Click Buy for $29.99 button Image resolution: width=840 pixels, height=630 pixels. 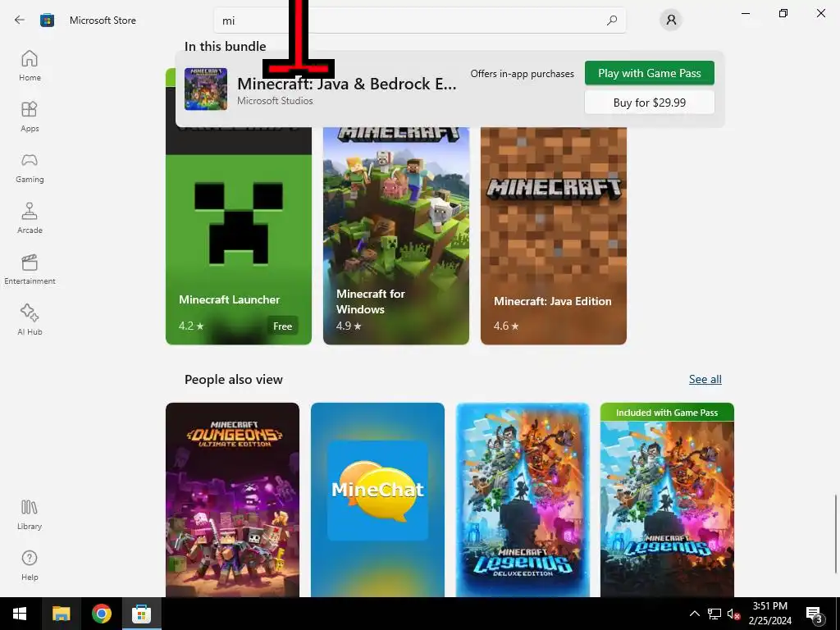[x=650, y=103]
